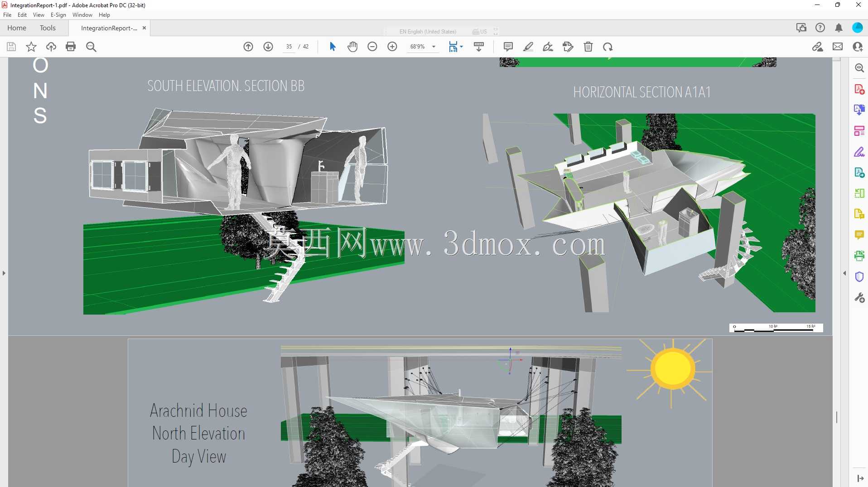The height and width of the screenshot is (487, 868).
Task: Delete page using trash icon
Action: [x=588, y=47]
